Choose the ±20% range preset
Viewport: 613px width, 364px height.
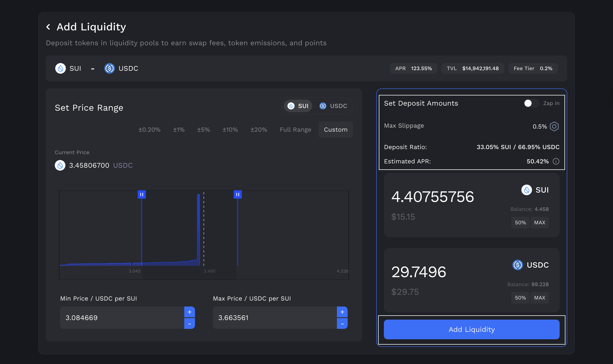(x=259, y=130)
